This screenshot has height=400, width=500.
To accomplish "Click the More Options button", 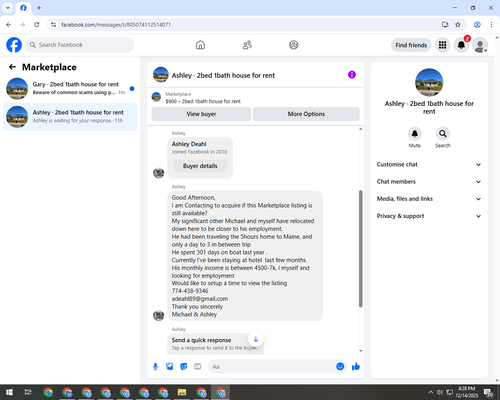I will [306, 114].
